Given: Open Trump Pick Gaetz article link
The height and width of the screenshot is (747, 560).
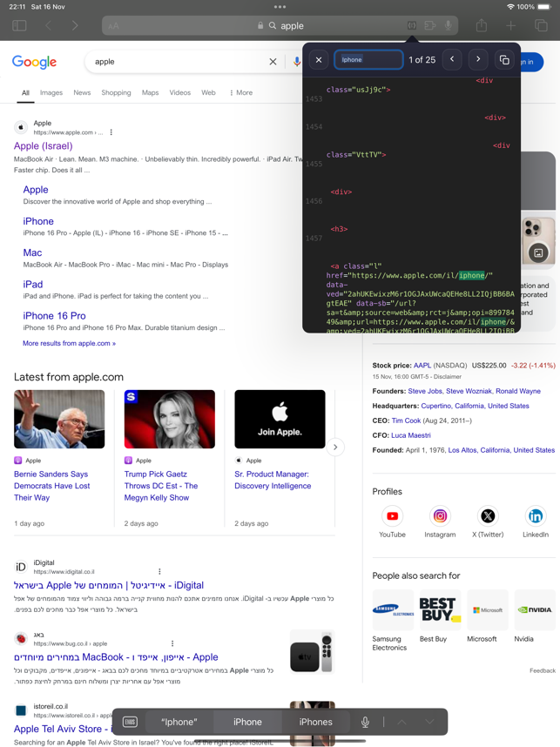Looking at the screenshot, I should [161, 486].
